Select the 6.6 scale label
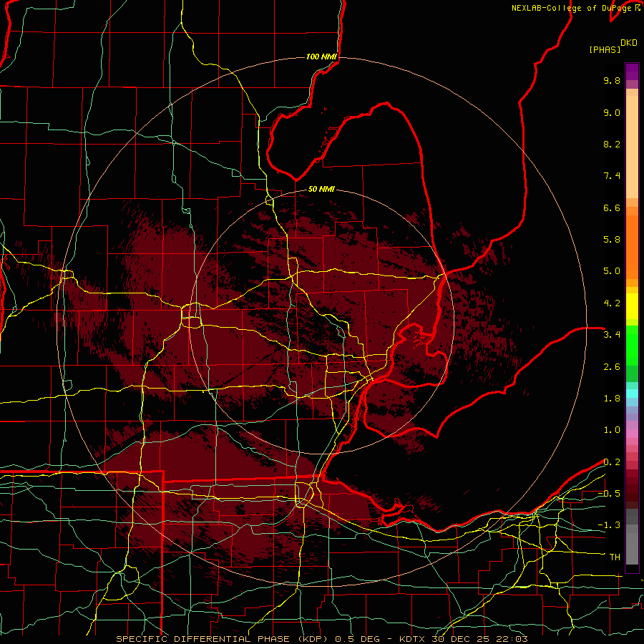This screenshot has height=644, width=644. 612,208
